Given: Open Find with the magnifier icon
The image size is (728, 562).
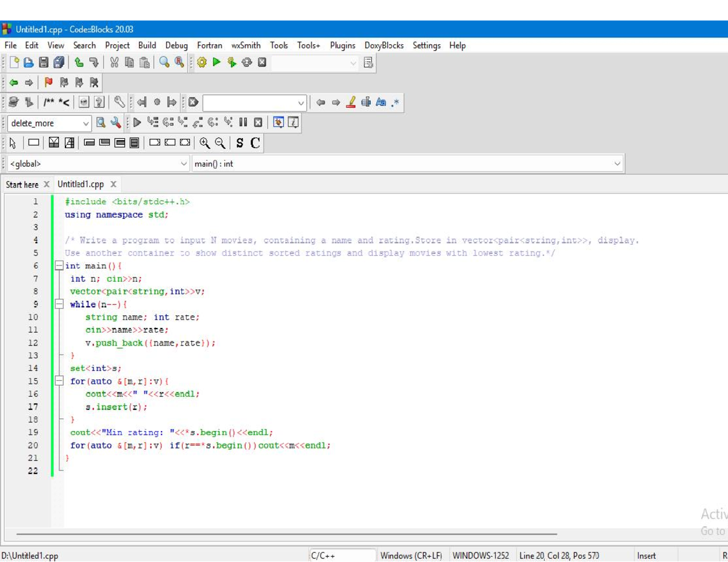Looking at the screenshot, I should click(164, 62).
